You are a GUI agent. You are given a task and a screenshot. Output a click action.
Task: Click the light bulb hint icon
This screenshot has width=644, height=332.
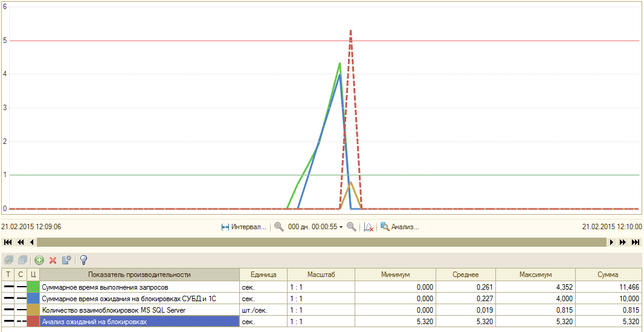[x=84, y=259]
